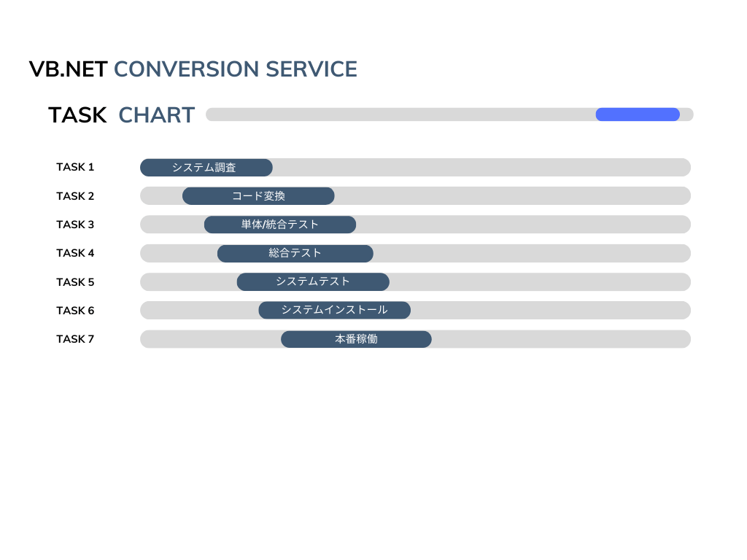Select the システムインストール task bar
Viewport: 747px width, 560px height.
(x=334, y=310)
